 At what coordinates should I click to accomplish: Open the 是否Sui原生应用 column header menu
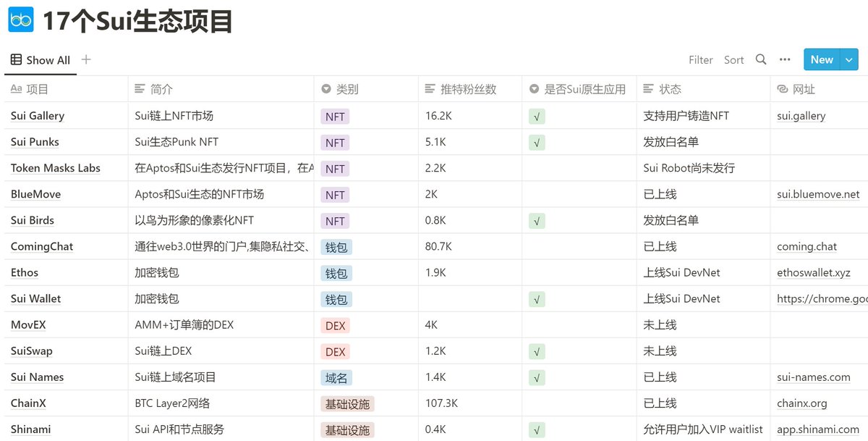tap(579, 89)
